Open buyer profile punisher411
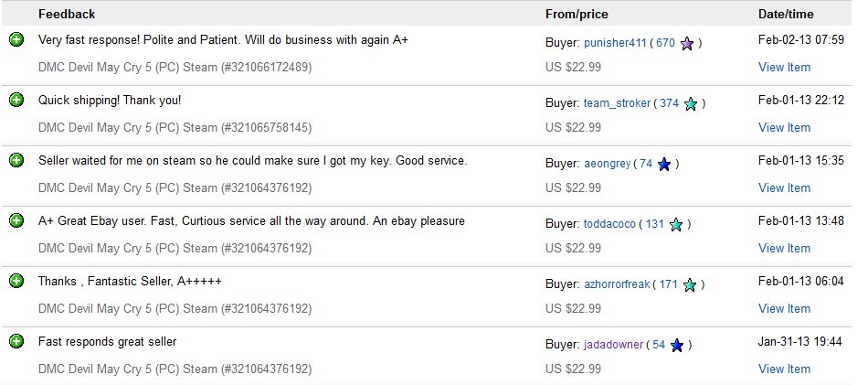 click(615, 43)
